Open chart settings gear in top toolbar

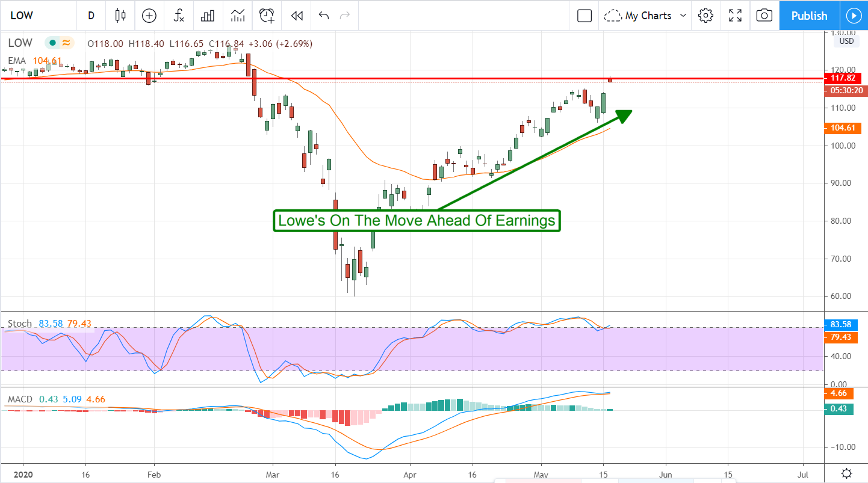706,16
